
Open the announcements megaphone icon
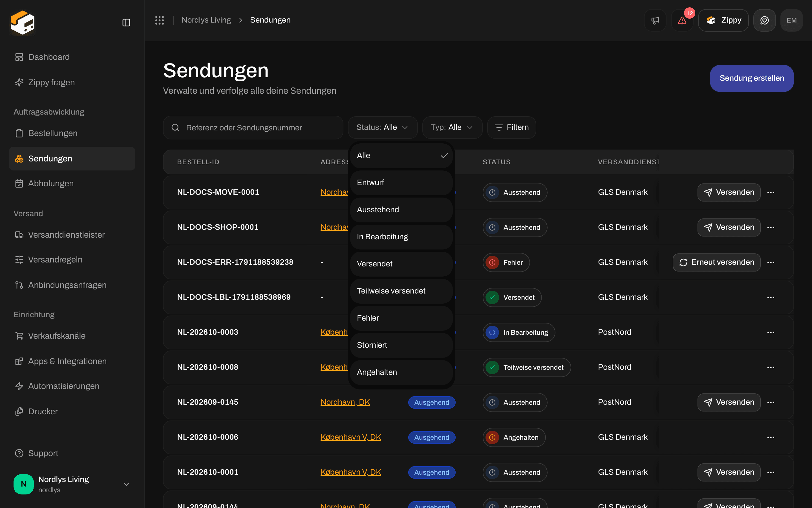click(655, 20)
